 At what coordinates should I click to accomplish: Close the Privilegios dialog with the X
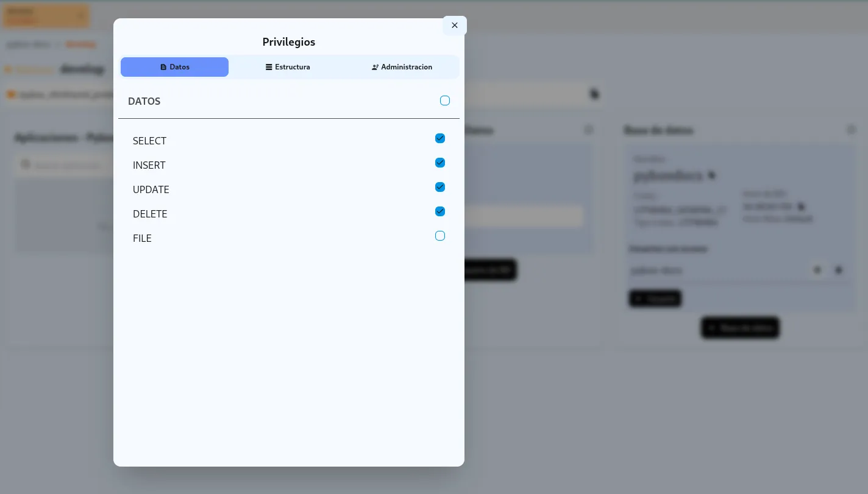pos(455,26)
